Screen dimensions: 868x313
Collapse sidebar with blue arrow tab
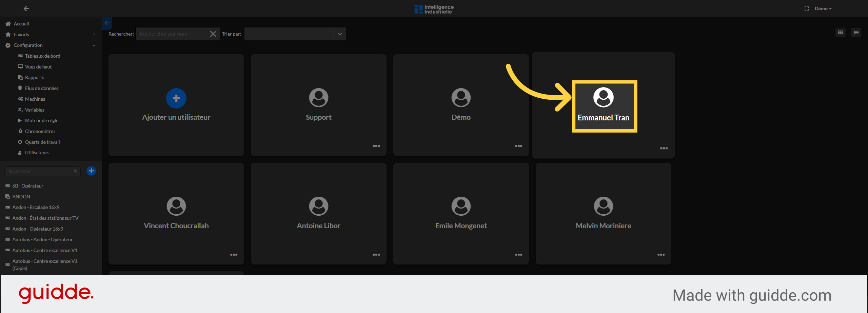(107, 23)
